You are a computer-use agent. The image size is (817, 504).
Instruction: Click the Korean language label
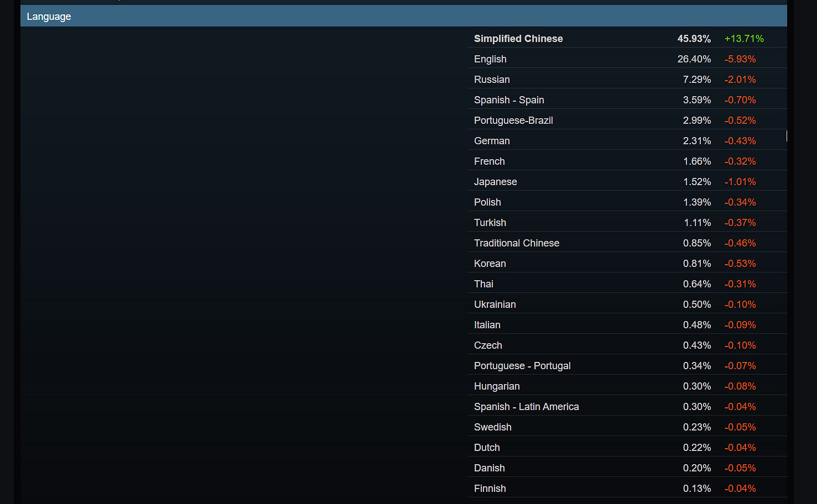pyautogui.click(x=490, y=264)
